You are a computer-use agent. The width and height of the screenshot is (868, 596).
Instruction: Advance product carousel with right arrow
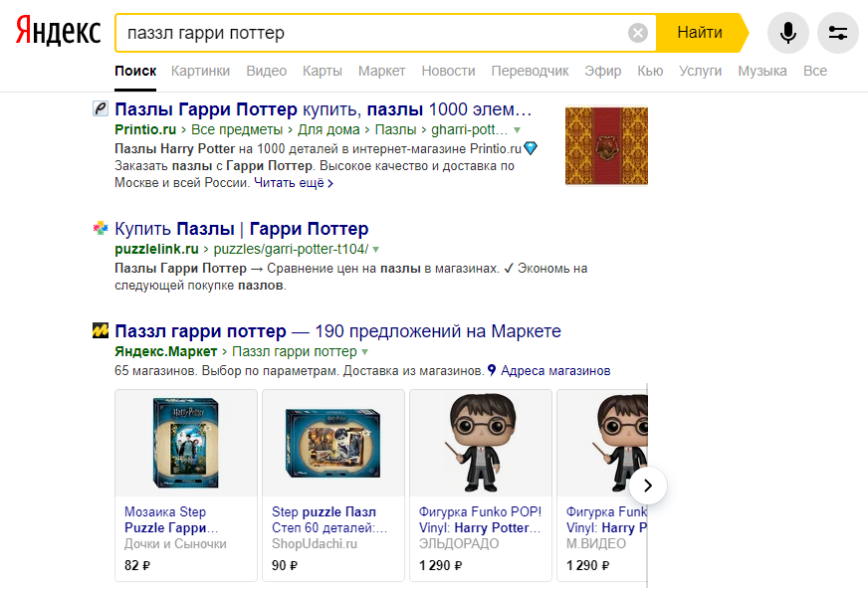click(x=648, y=486)
